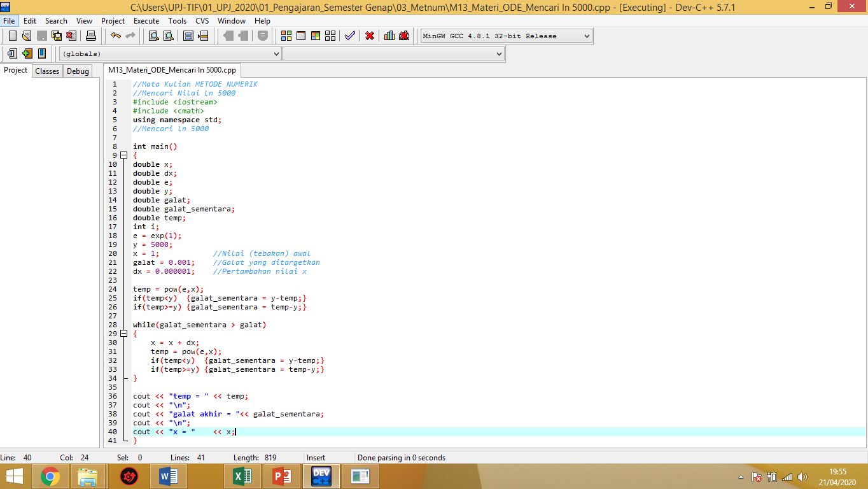Open Google Chrome from the taskbar
This screenshot has width=868, height=489.
click(50, 476)
